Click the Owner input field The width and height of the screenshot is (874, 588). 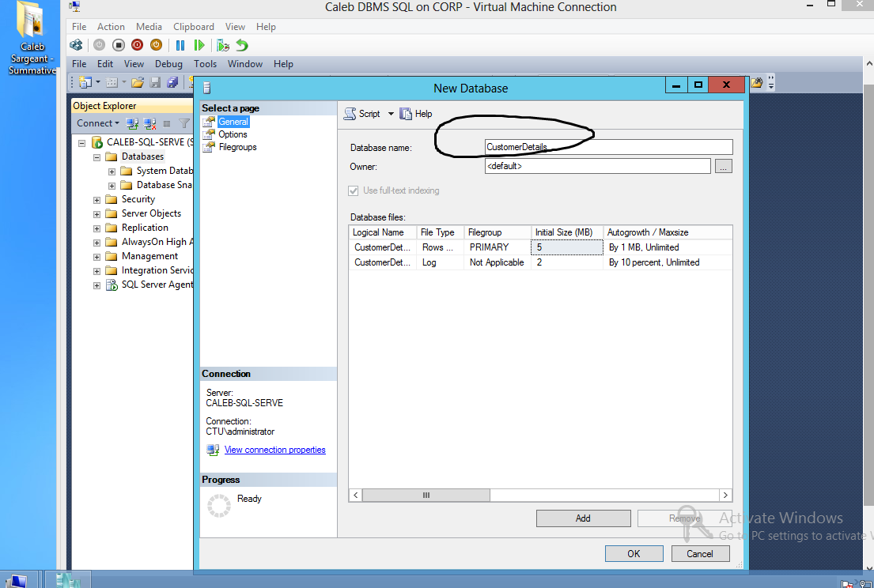point(597,166)
